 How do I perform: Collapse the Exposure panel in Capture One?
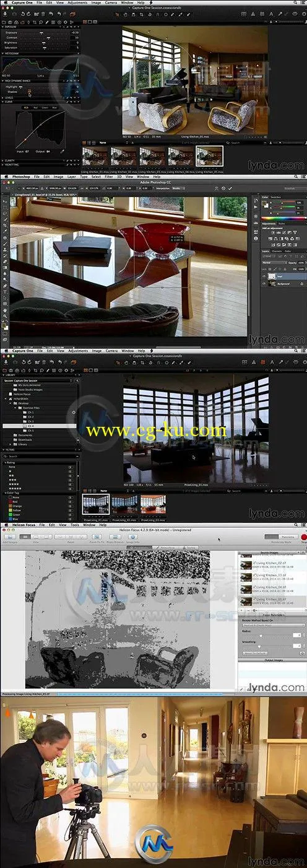pyautogui.click(x=3, y=27)
